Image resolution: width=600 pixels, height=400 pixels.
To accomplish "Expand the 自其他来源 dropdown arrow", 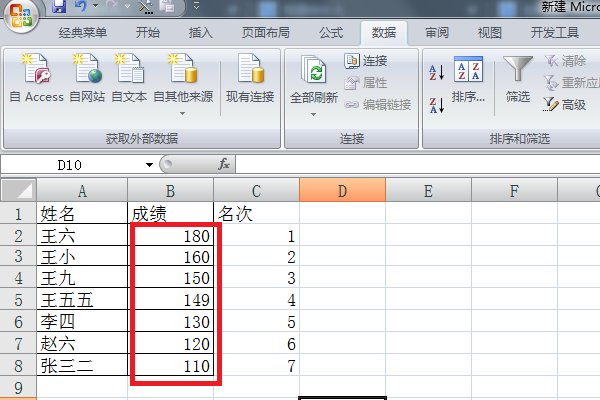I will point(183,113).
